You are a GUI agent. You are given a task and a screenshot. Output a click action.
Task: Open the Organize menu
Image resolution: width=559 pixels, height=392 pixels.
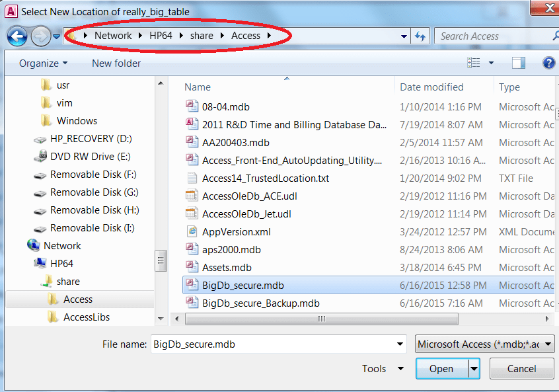coord(43,63)
